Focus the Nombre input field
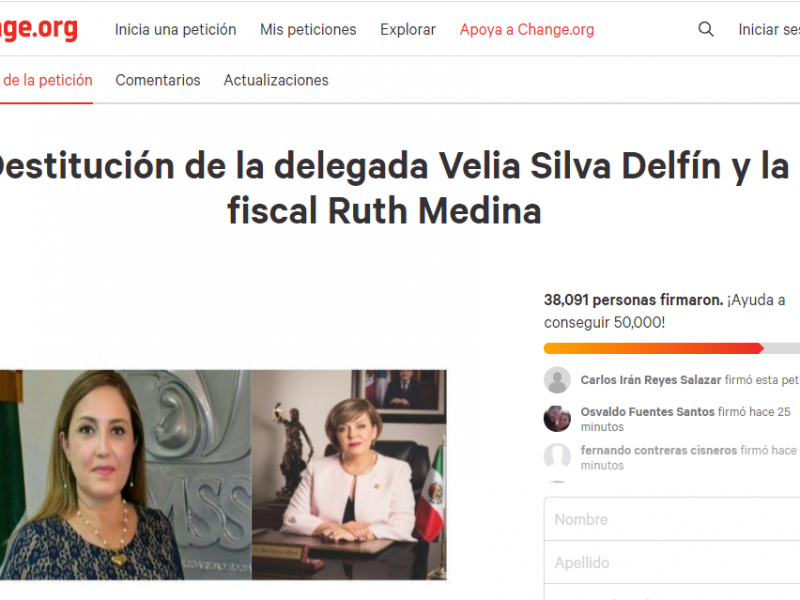800x600 pixels. [672, 519]
